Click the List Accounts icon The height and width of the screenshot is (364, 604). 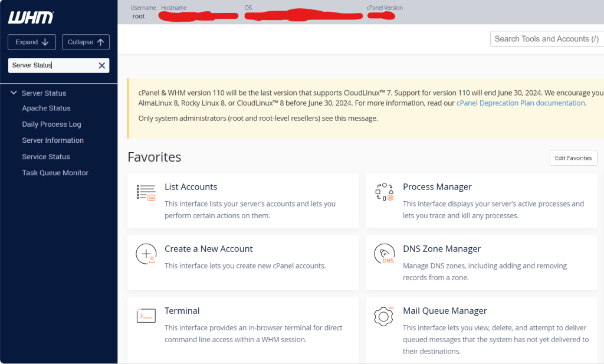click(146, 192)
